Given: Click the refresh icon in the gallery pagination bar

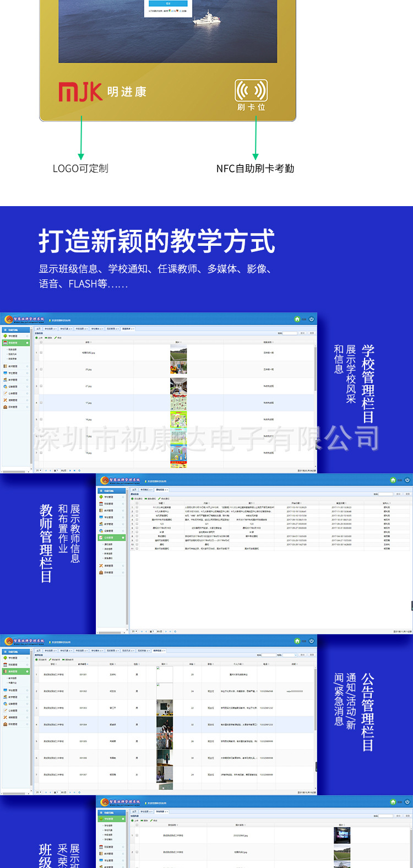Looking at the screenshot, I should 79,471.
